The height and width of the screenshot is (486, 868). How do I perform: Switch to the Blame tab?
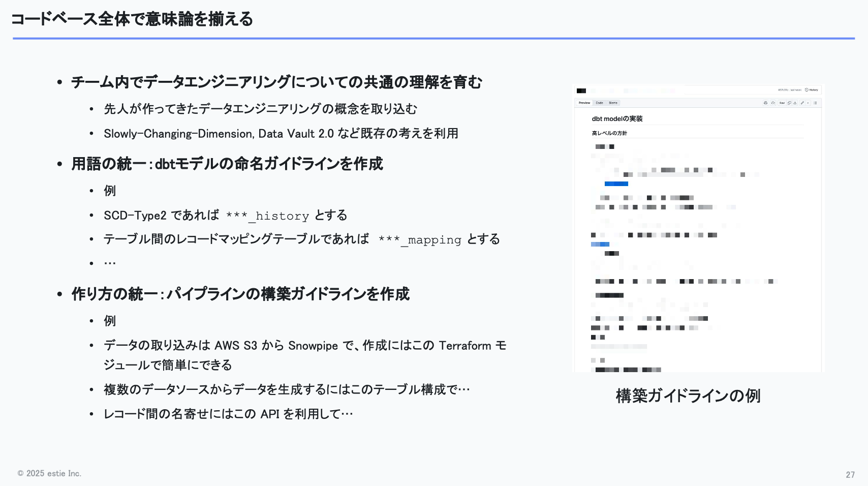613,103
